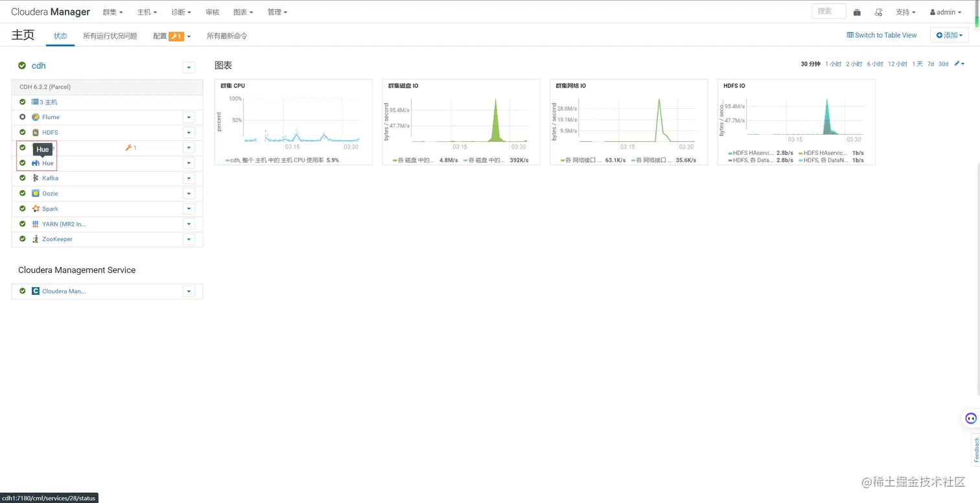980x503 pixels.
Task: Select the 状态 tab
Action: [x=60, y=36]
